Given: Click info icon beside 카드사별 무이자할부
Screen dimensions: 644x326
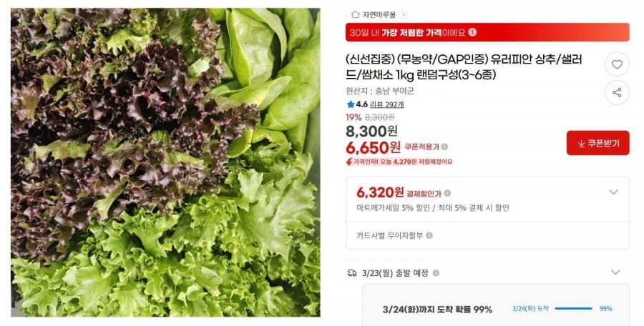Looking at the screenshot, I should pyautogui.click(x=429, y=235).
